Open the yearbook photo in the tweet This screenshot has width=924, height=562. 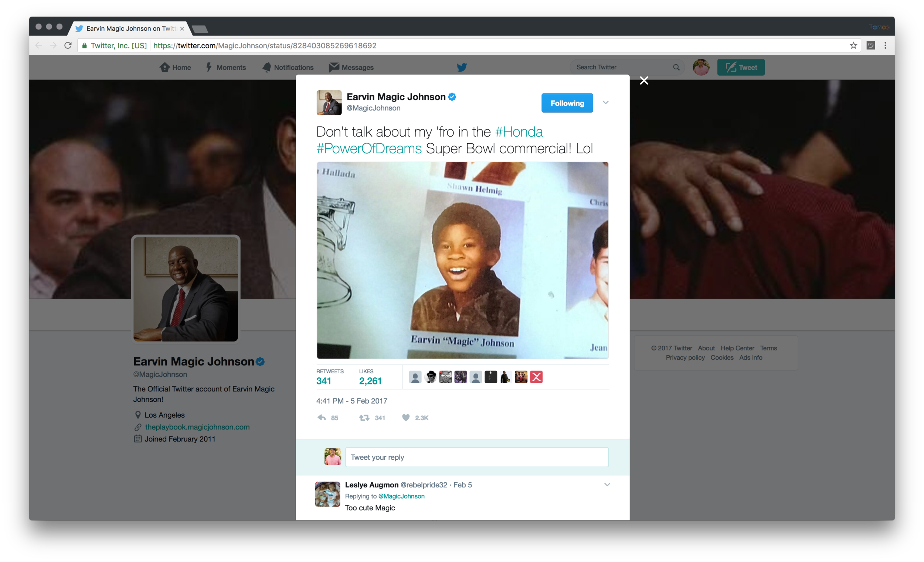click(x=462, y=260)
